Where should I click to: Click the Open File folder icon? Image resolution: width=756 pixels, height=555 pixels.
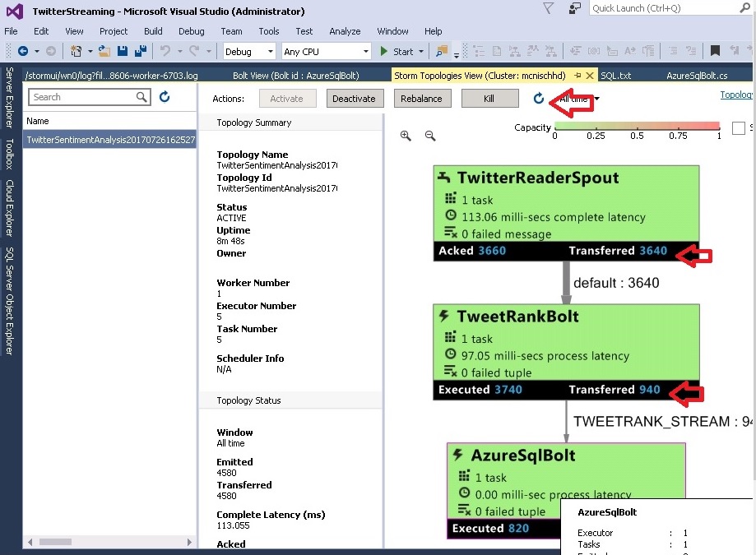pos(104,51)
